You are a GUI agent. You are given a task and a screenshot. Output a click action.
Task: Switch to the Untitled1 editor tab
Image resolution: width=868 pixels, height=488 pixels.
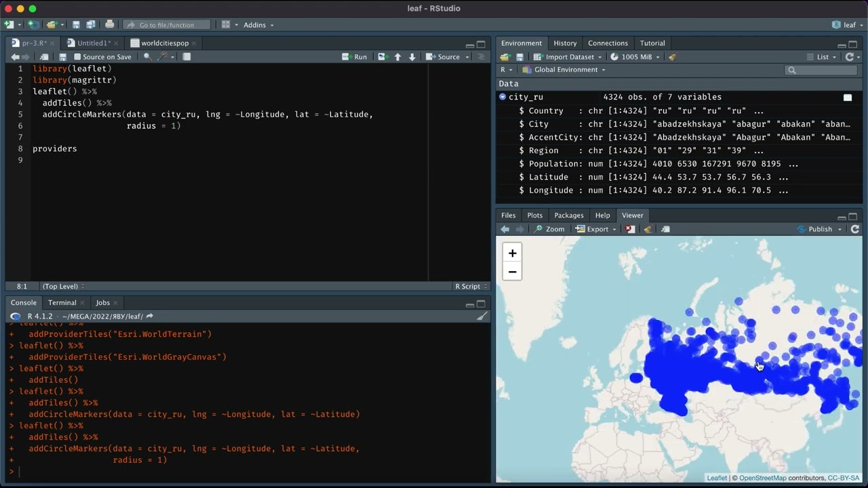(x=93, y=43)
